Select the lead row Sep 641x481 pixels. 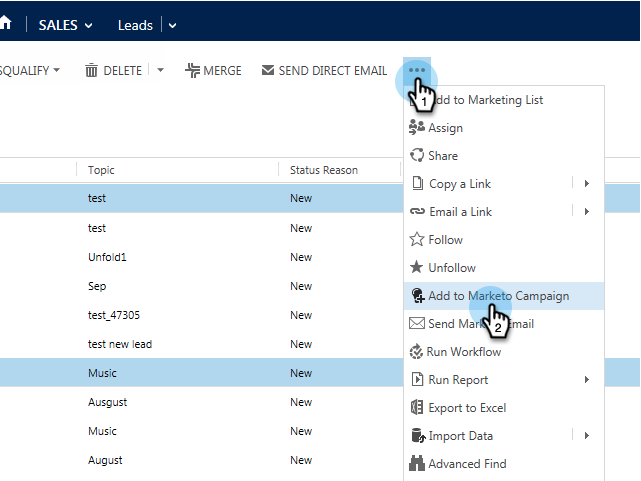pyautogui.click(x=202, y=286)
